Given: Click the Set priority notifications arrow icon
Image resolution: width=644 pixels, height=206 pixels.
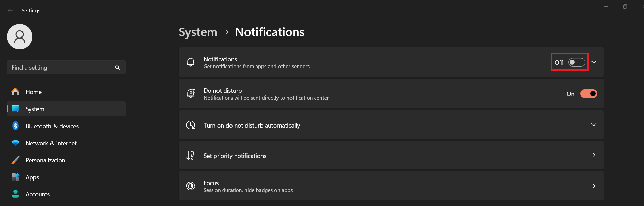Looking at the screenshot, I should tap(190, 156).
